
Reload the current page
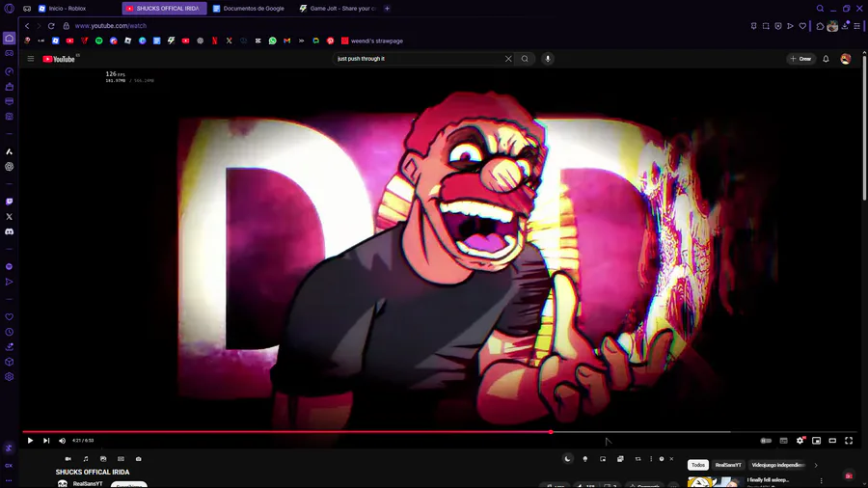51,25
